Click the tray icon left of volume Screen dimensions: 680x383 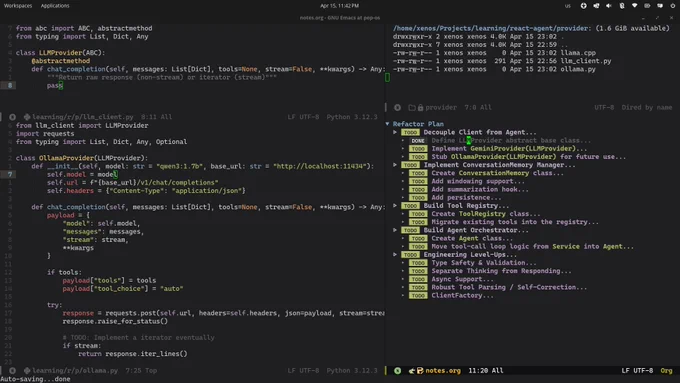pos(596,6)
